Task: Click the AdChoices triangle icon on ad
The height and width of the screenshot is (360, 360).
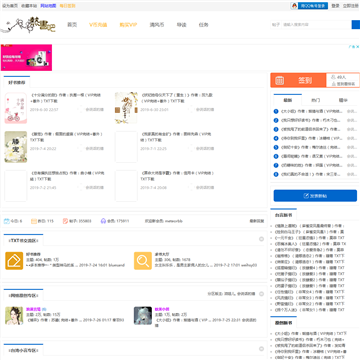Action: point(352,47)
